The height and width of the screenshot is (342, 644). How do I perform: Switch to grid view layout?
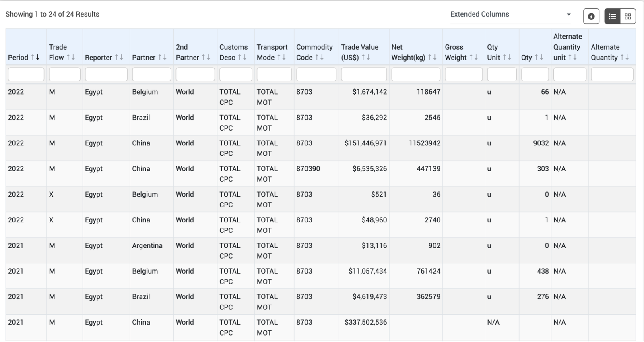point(627,17)
